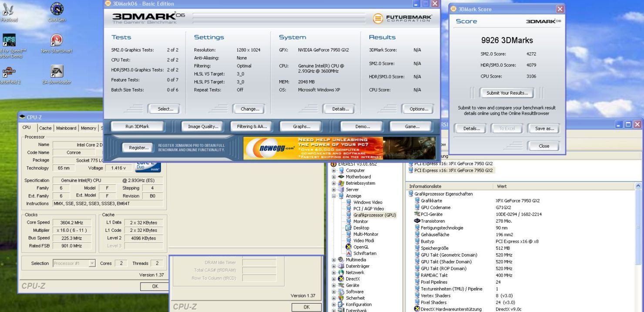Open Filtering & AA options
The height and width of the screenshot is (312, 644).
click(x=252, y=126)
